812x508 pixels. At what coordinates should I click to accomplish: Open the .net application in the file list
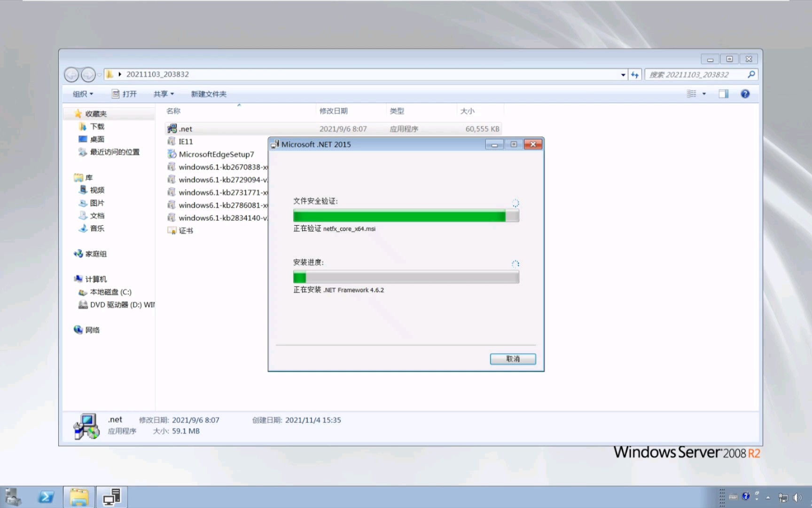coord(185,128)
